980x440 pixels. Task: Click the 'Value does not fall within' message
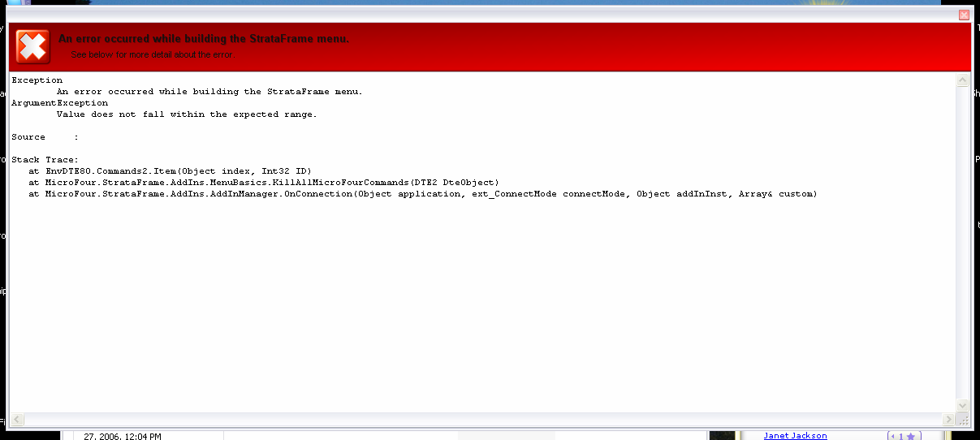(187, 114)
